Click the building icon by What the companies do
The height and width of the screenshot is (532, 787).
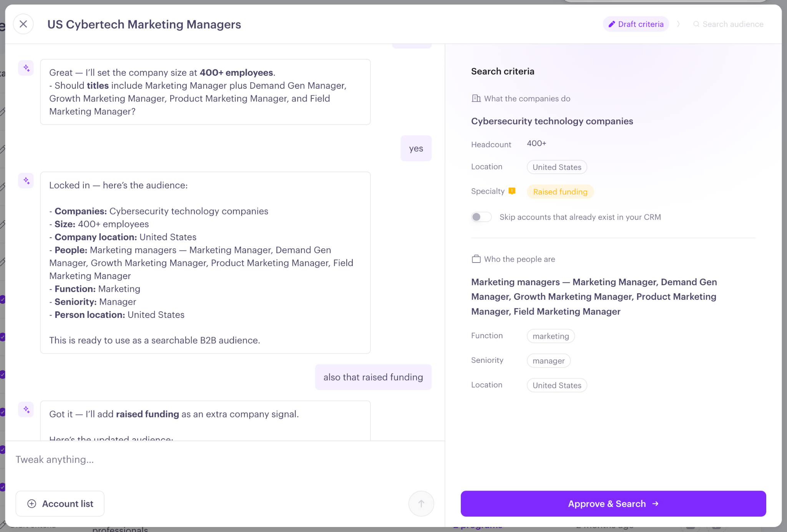click(476, 98)
